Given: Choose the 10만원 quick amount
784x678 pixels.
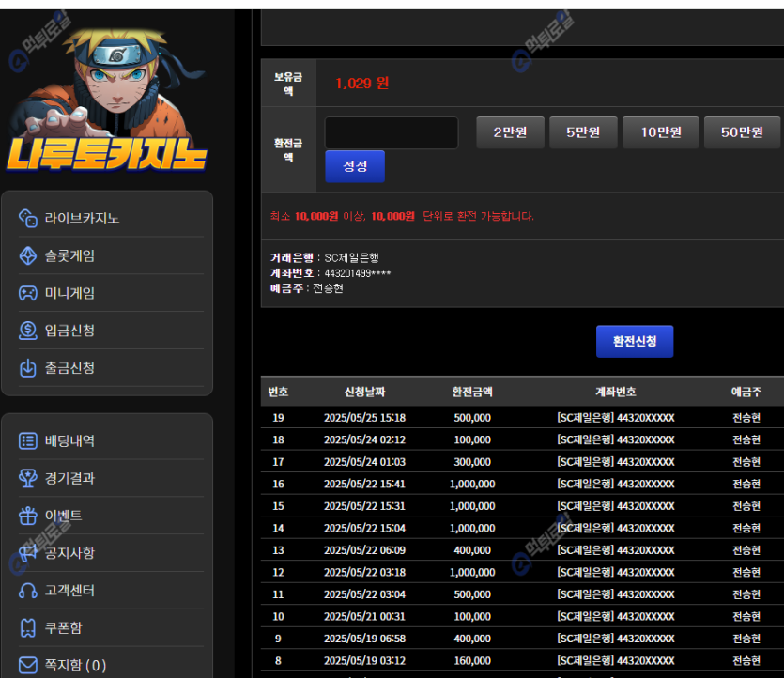Looking at the screenshot, I should [x=660, y=132].
